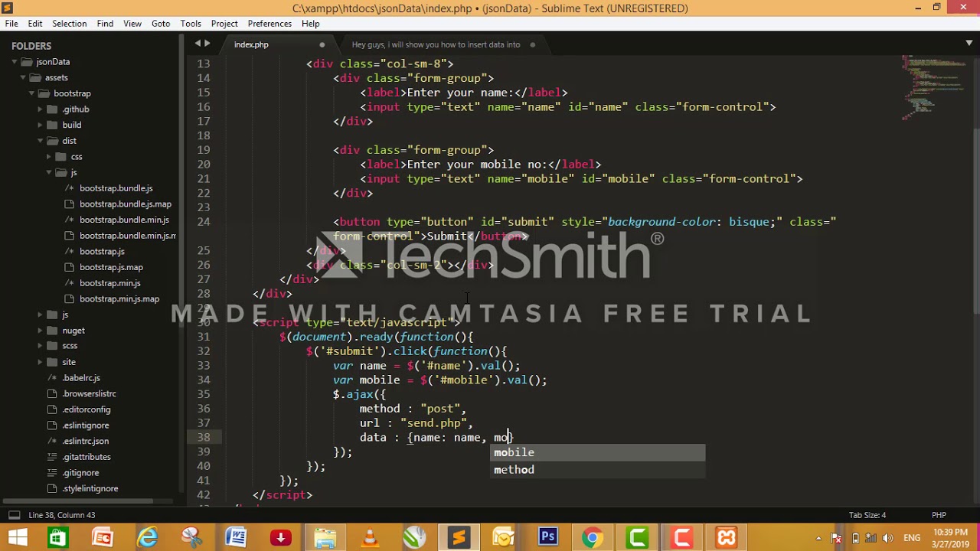Open .eslintrc.json file

pos(86,441)
